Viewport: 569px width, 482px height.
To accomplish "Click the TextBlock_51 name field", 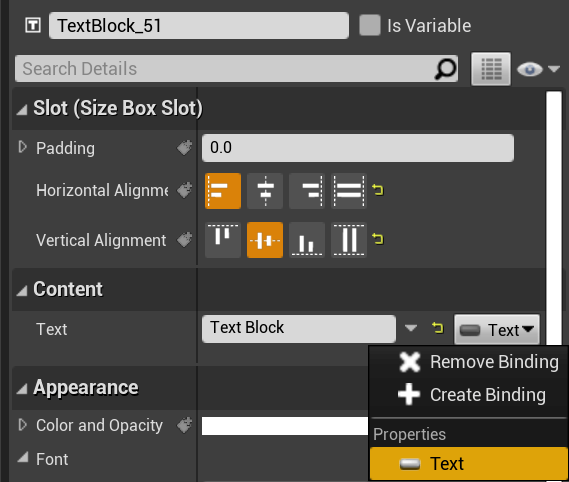I will (x=199, y=25).
